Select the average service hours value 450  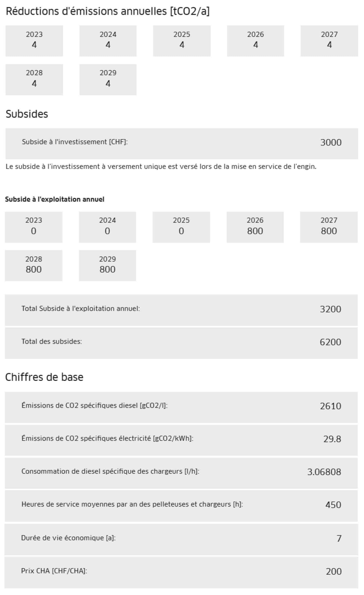333,505
